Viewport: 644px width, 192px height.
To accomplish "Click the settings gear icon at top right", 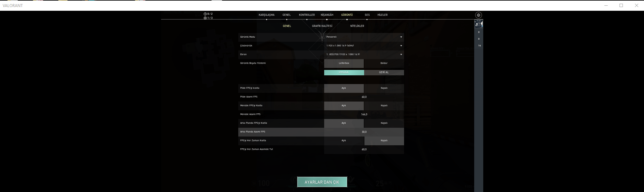I will point(479,15).
